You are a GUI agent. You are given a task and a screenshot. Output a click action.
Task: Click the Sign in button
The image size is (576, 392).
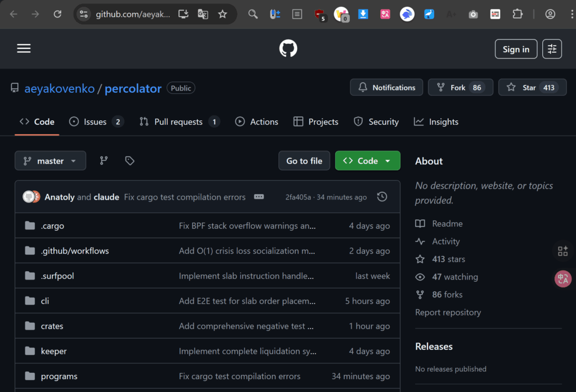[516, 49]
